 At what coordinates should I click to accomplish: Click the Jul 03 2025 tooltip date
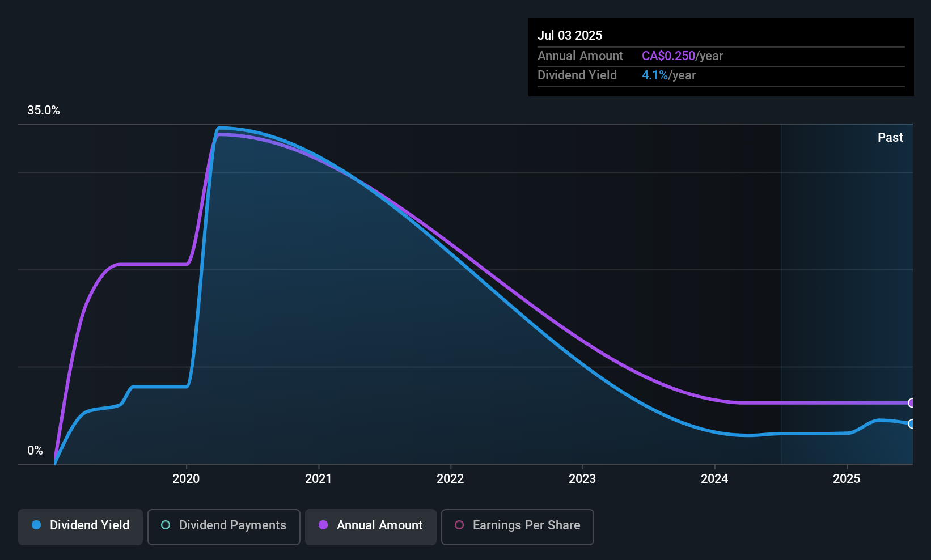point(570,35)
